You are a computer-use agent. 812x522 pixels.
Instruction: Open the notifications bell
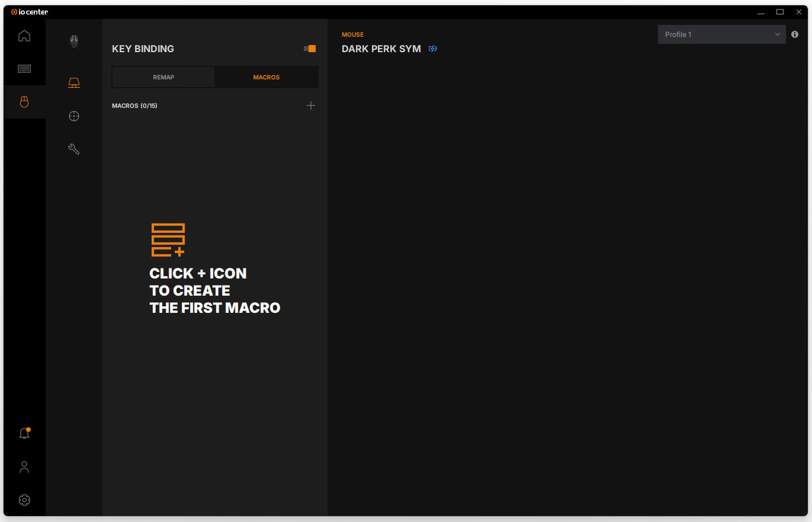24,434
